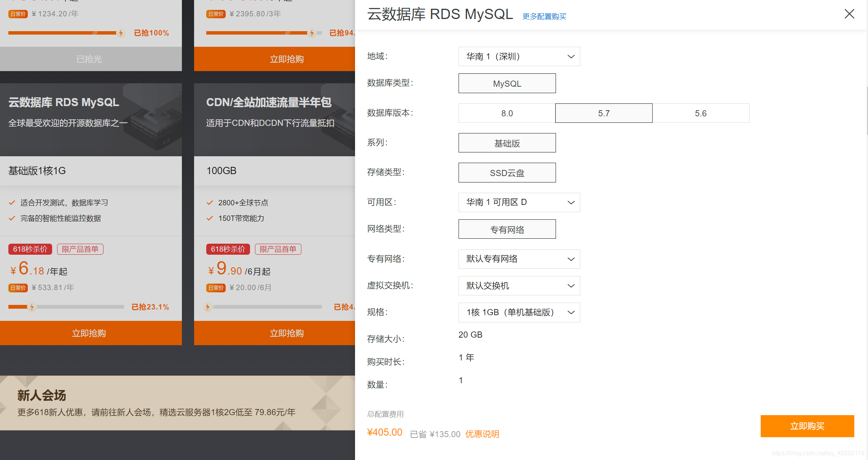The image size is (868, 460).
Task: Click the 618秒杀价 tag on CDN card
Action: click(x=228, y=249)
